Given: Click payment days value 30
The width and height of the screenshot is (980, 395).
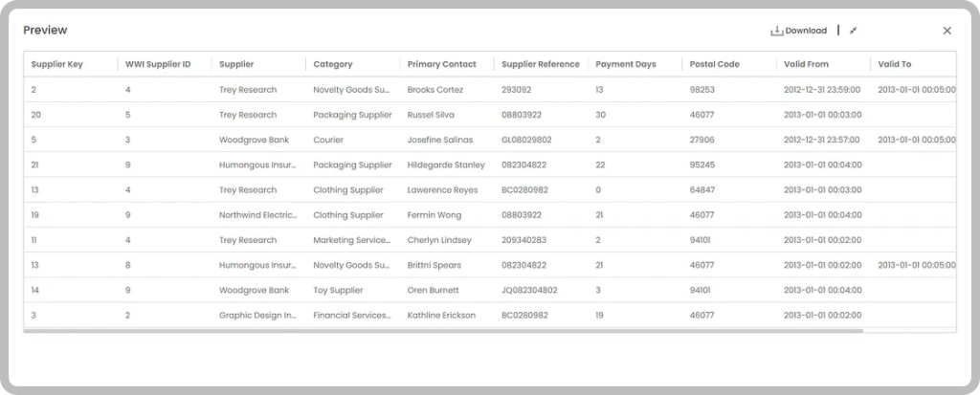Looking at the screenshot, I should click(600, 115).
